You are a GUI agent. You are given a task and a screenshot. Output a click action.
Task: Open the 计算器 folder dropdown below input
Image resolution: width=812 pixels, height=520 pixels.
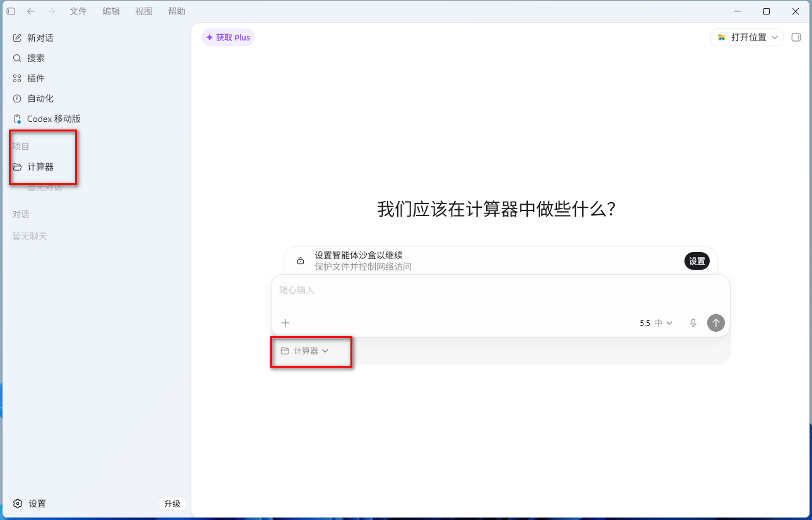(x=305, y=351)
